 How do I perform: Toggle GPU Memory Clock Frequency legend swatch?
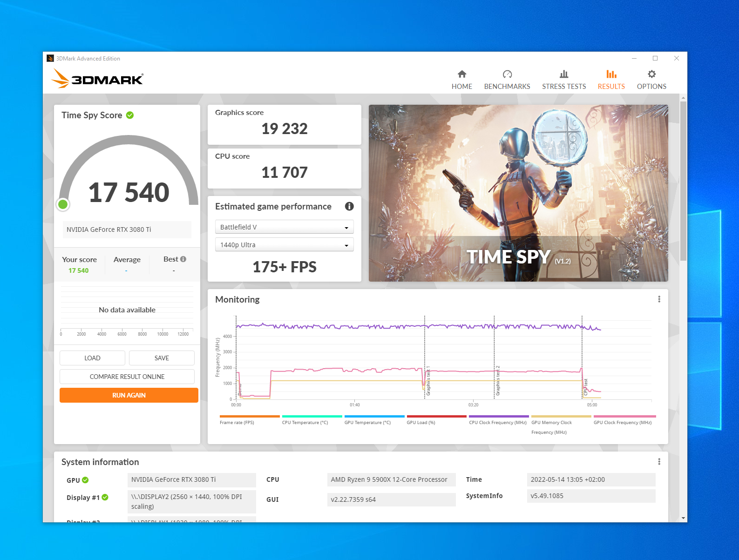coord(561,417)
